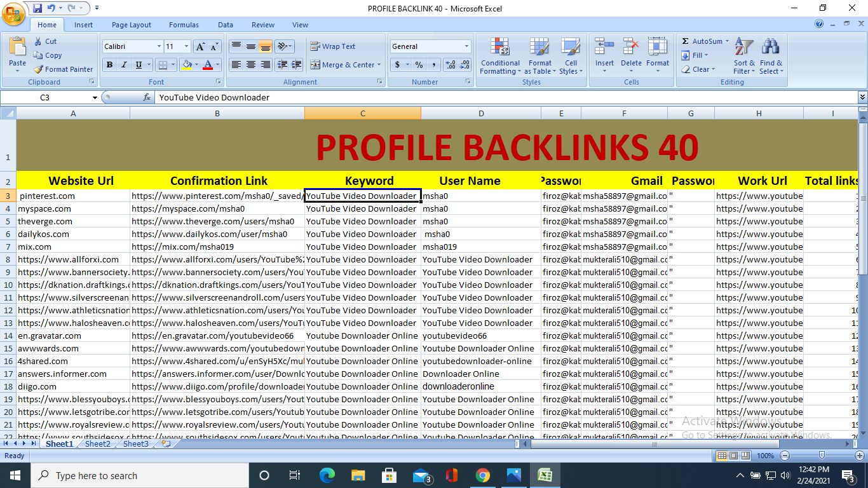Toggle bold formatting
The image size is (868, 488).
coord(109,65)
